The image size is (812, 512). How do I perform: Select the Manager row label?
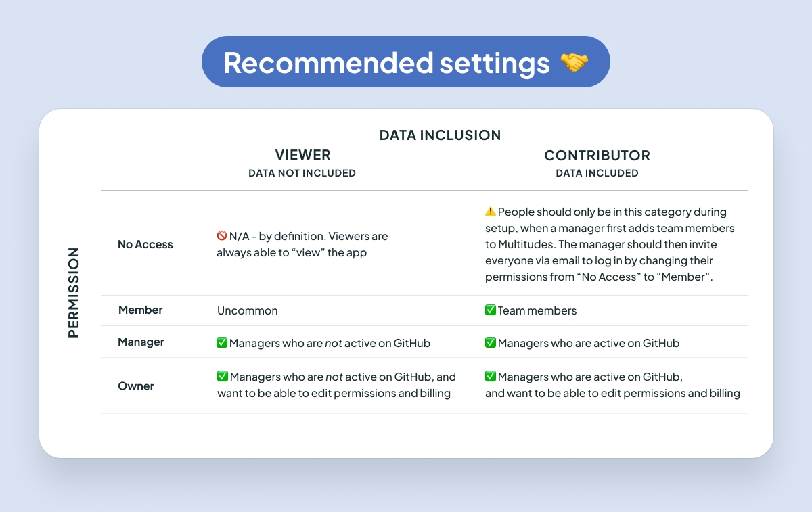click(141, 342)
